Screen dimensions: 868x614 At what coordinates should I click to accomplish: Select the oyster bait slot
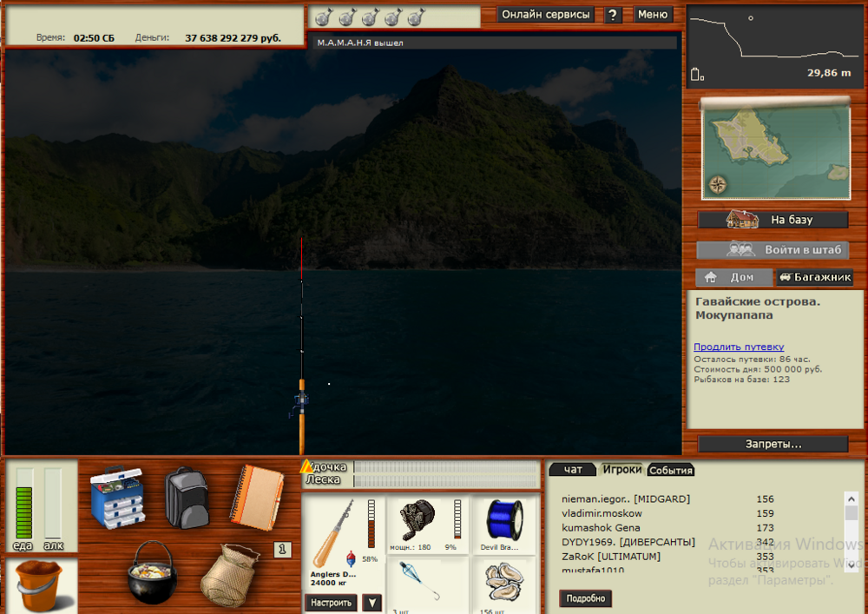[x=503, y=585]
